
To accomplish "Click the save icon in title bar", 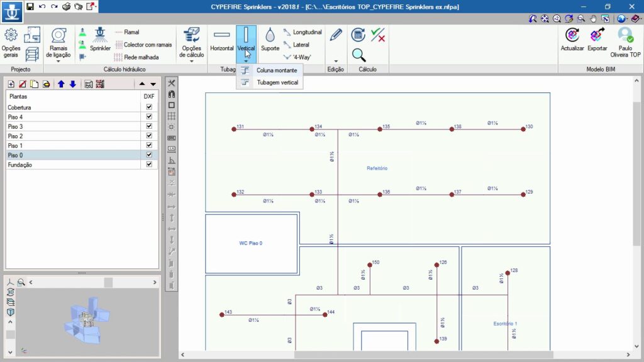I will [x=30, y=6].
